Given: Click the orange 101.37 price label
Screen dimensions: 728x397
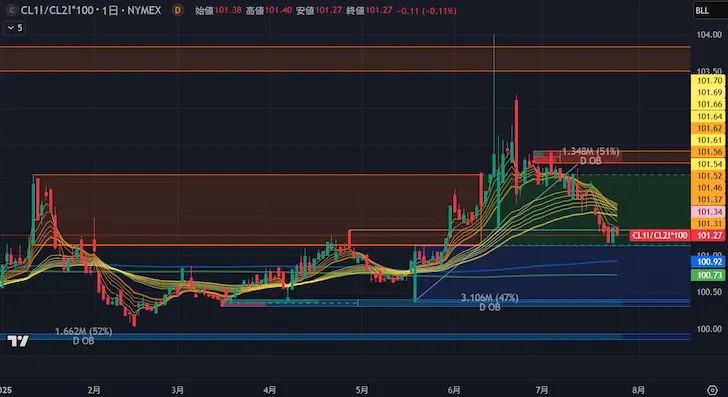Looking at the screenshot, I should (708, 200).
